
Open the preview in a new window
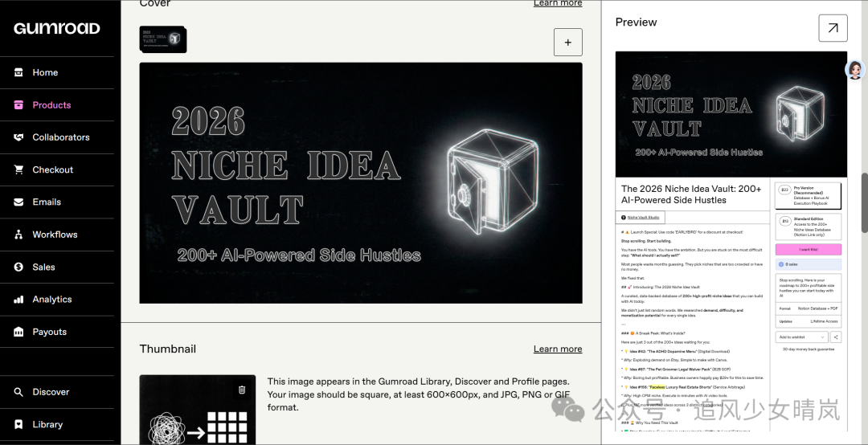(x=833, y=28)
